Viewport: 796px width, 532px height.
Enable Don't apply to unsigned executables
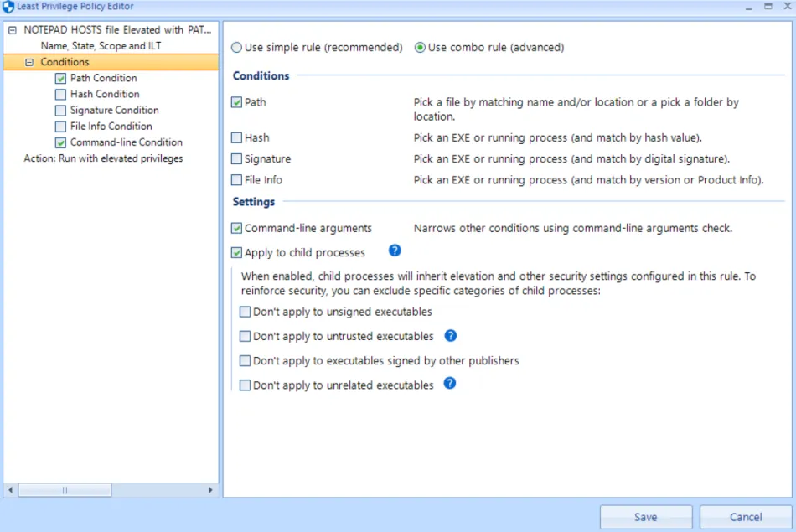click(x=246, y=312)
